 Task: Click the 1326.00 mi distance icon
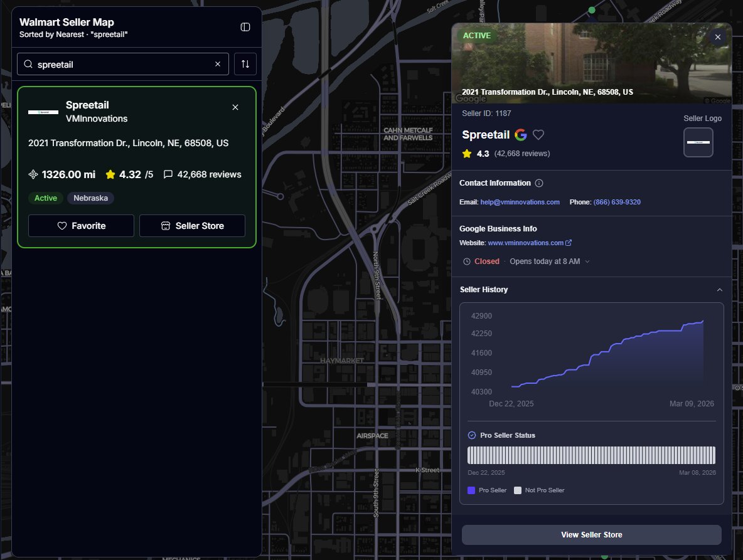(x=33, y=174)
